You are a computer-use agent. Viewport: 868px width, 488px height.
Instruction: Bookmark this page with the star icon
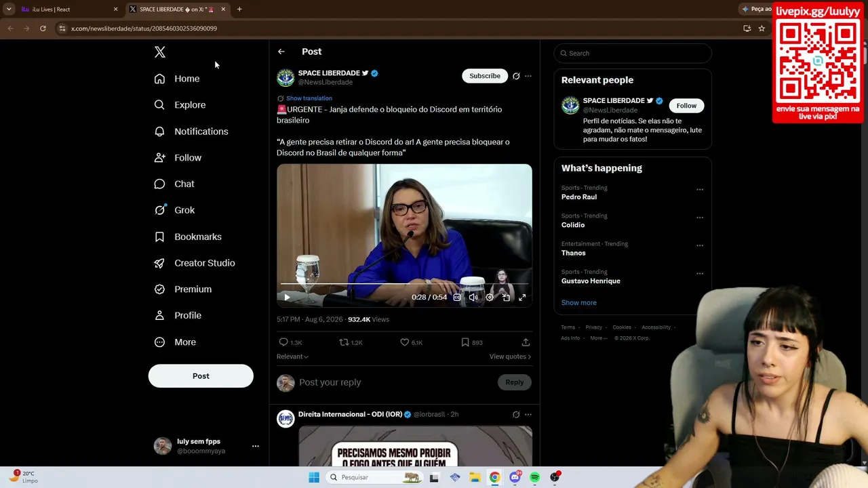pos(762,28)
